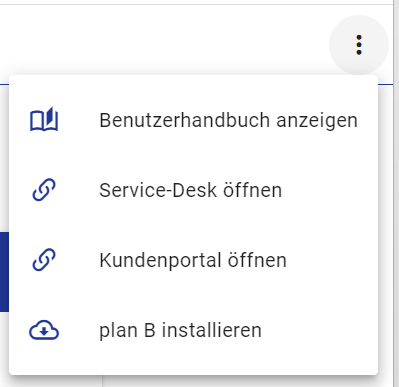Click the cloud download icon

(x=44, y=330)
